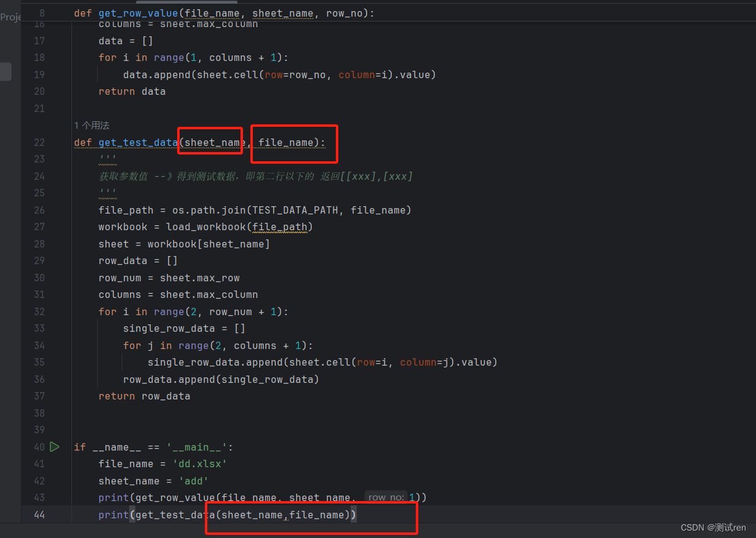
Task: Click the collapsed tool window stripe button
Action: pos(5,71)
